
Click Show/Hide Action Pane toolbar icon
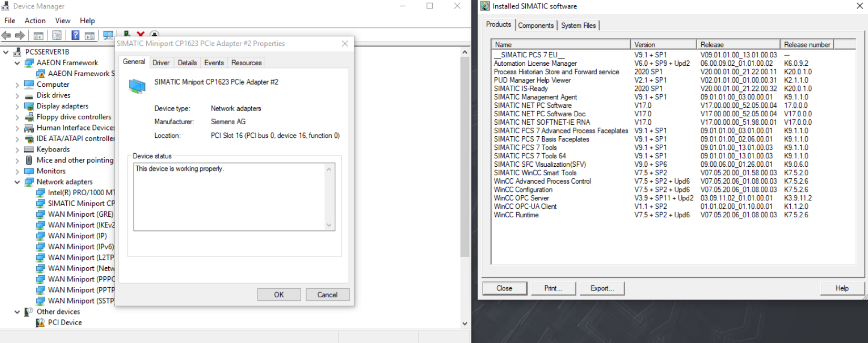click(90, 36)
